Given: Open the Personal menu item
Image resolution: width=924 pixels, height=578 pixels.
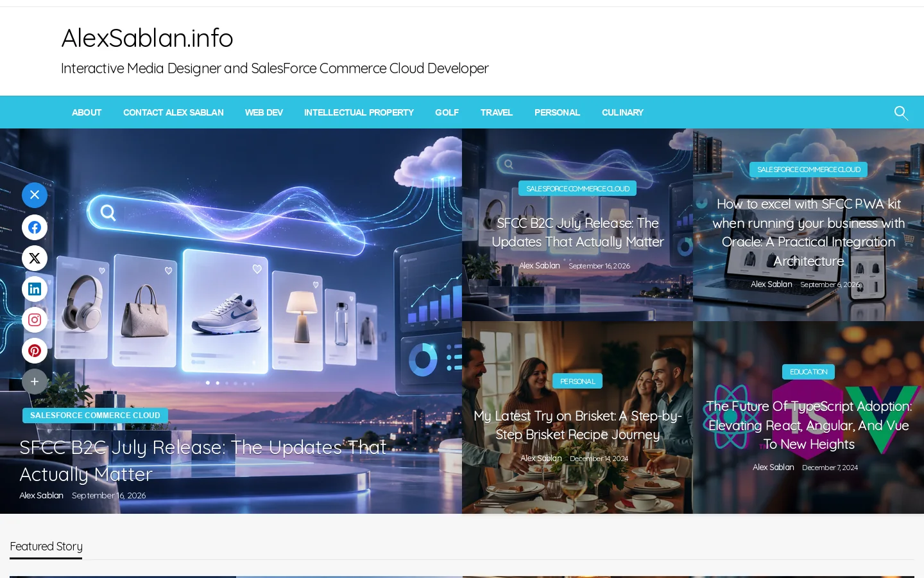Looking at the screenshot, I should (x=557, y=112).
